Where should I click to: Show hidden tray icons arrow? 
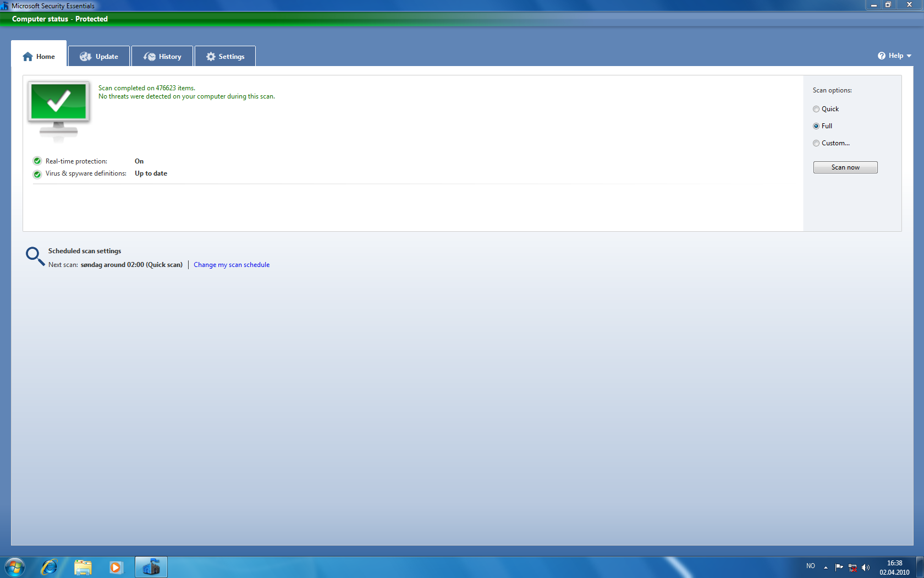(826, 568)
